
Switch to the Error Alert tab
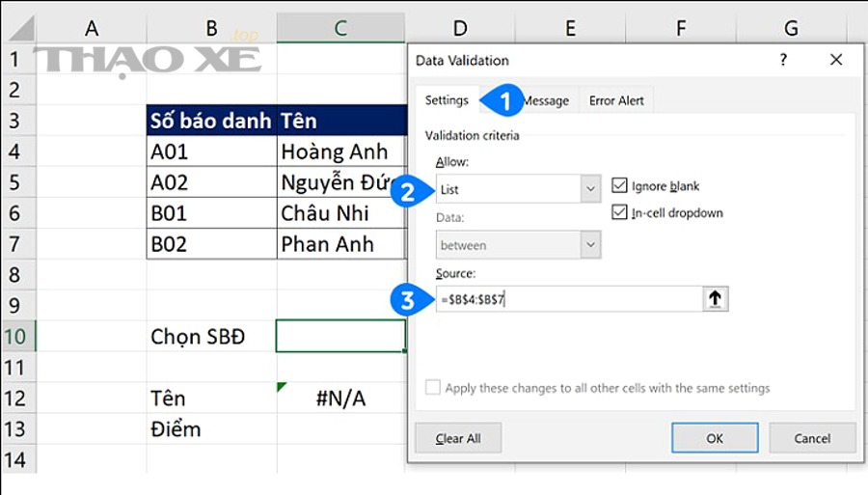[616, 100]
